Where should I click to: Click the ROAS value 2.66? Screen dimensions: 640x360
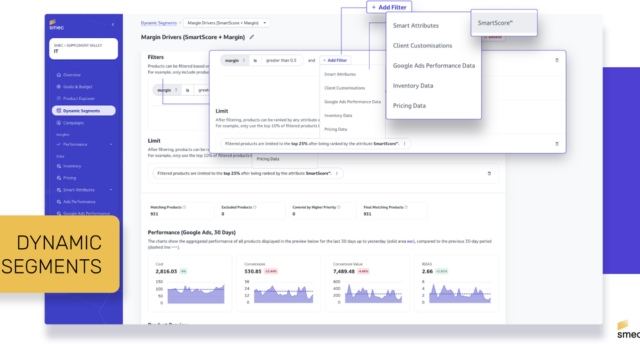(x=427, y=271)
